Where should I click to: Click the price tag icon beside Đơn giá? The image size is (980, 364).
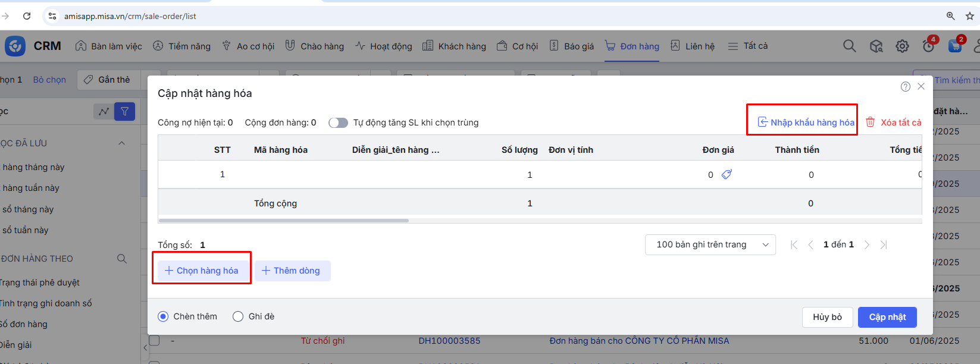click(x=727, y=174)
